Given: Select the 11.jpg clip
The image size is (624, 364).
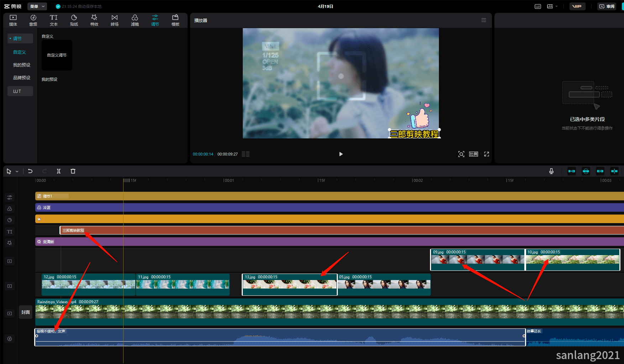Looking at the screenshot, I should click(x=183, y=285).
